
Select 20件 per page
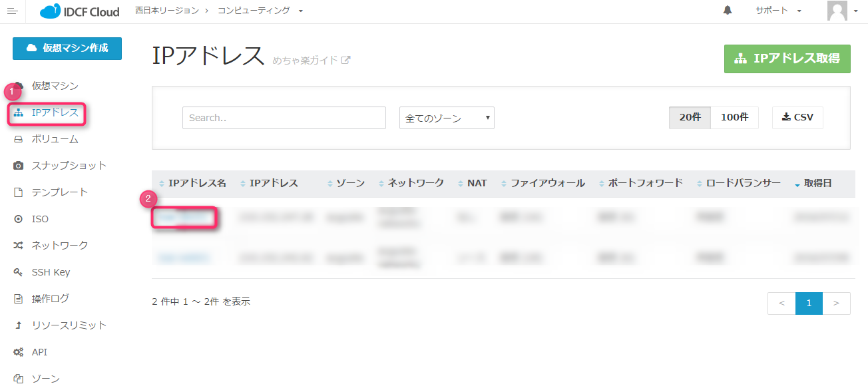tap(690, 117)
